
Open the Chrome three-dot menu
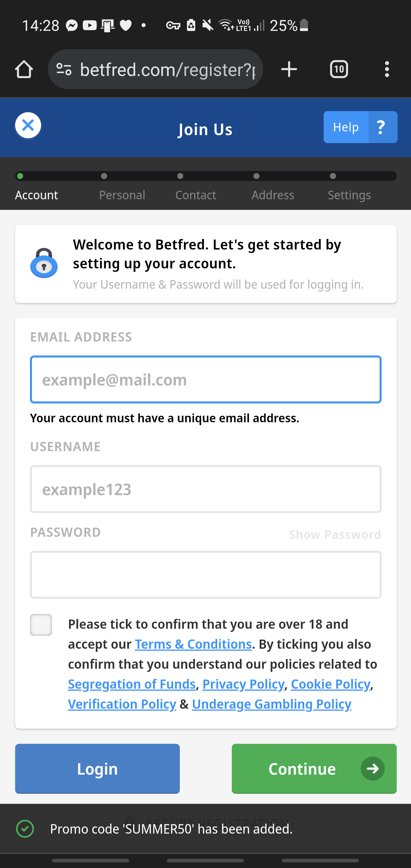(x=387, y=69)
